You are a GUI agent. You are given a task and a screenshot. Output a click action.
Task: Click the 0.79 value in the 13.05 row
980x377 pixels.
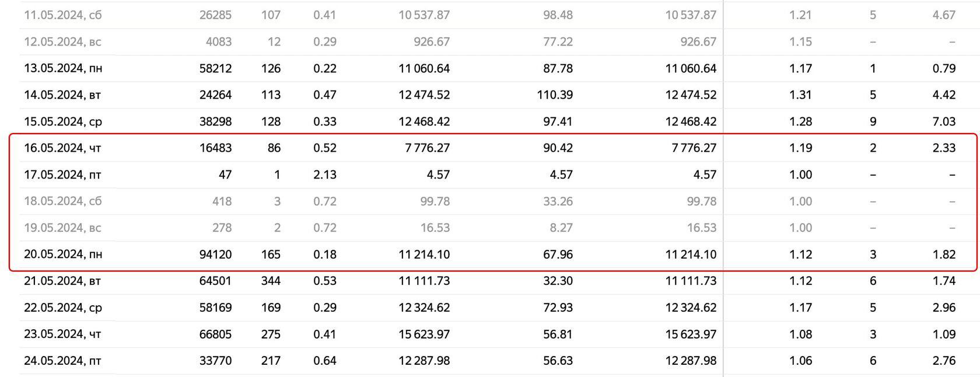(x=943, y=69)
